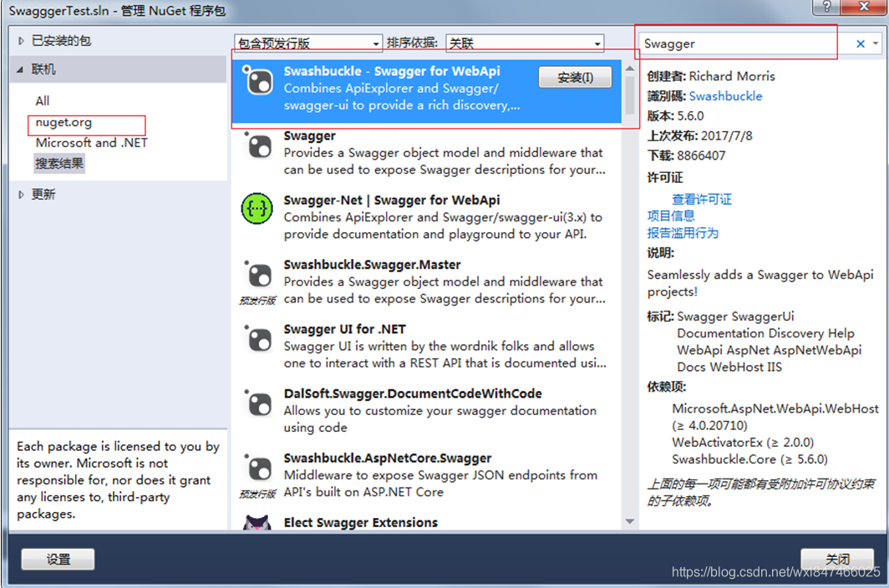Image resolution: width=889 pixels, height=588 pixels.
Task: Select the nuget.org source
Action: pyautogui.click(x=63, y=123)
